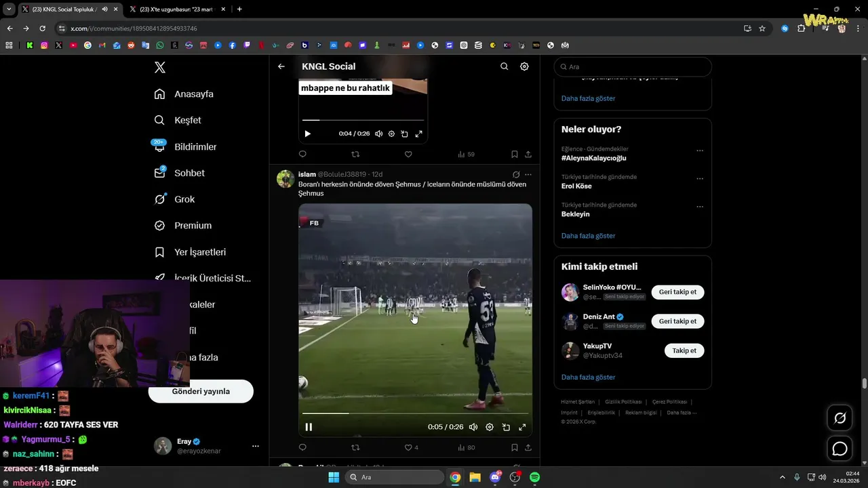The image size is (868, 488).
Task: View the 80 views analytics
Action: [x=467, y=447]
